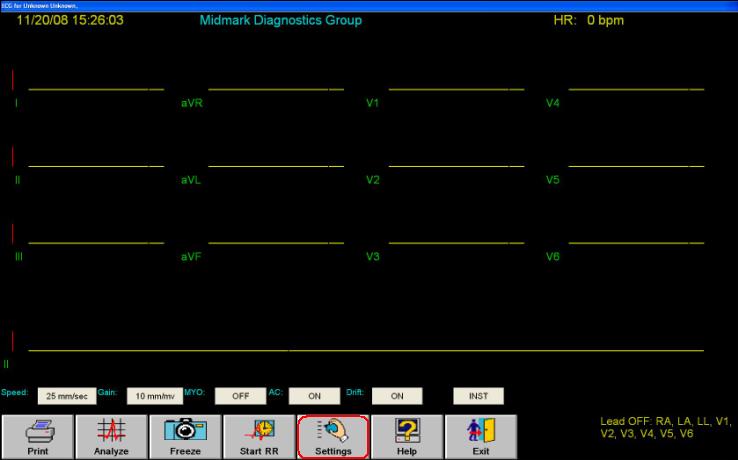Image resolution: width=738 pixels, height=460 pixels.
Task: Select the V2 lead label
Action: pyautogui.click(x=373, y=180)
